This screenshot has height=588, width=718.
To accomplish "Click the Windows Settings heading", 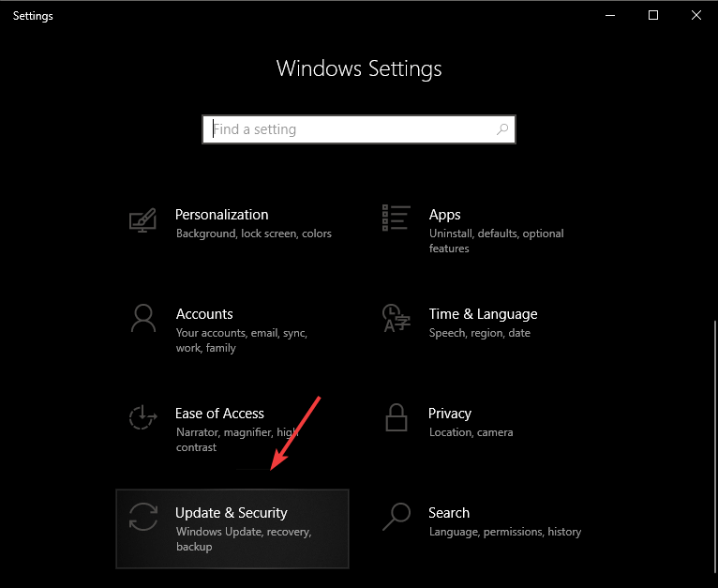I will coord(359,68).
